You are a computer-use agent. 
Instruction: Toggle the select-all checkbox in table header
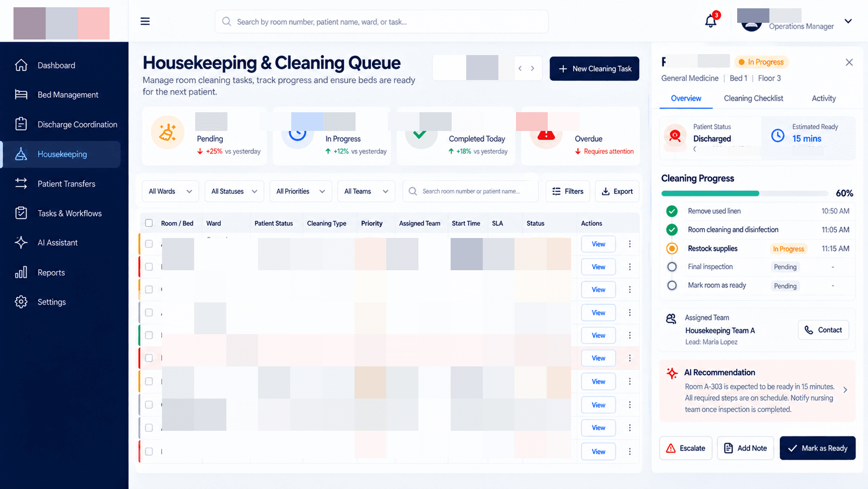pyautogui.click(x=149, y=223)
